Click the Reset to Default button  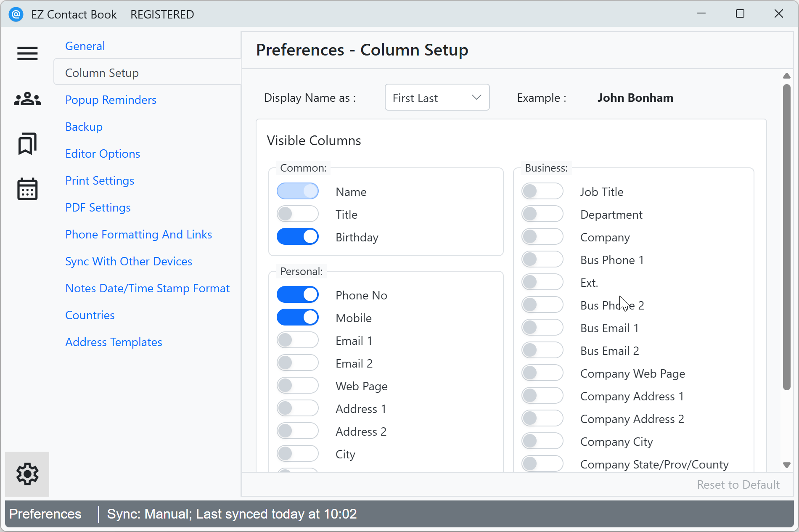[x=738, y=484]
